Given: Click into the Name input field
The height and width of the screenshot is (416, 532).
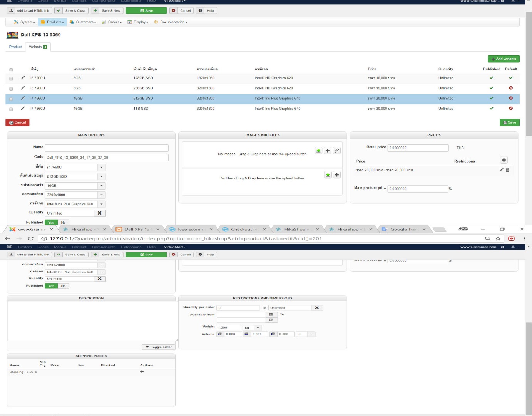Looking at the screenshot, I should coord(107,148).
